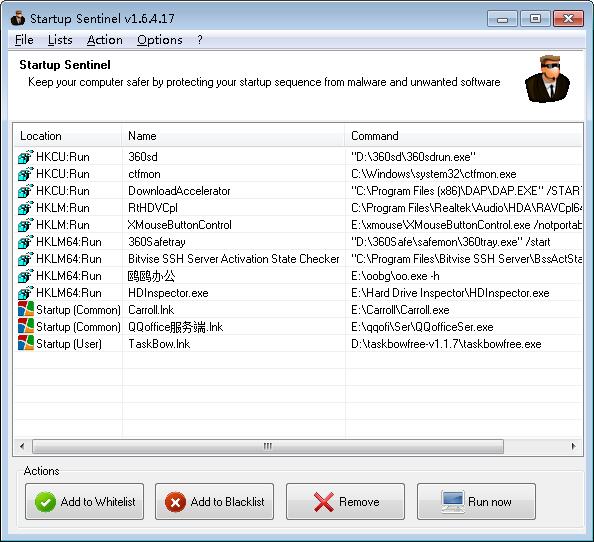Select the XMouseButtonControl entry name
This screenshot has width=594, height=542.
180,225
